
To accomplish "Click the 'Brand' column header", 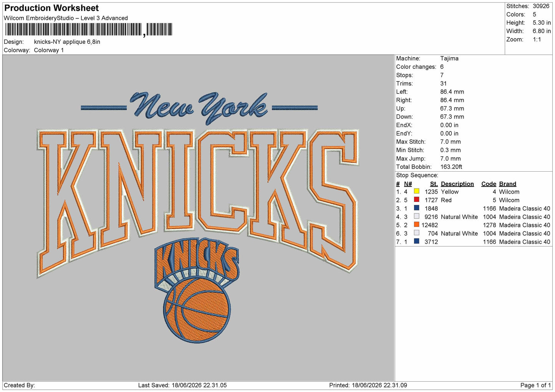I will pyautogui.click(x=507, y=184).
